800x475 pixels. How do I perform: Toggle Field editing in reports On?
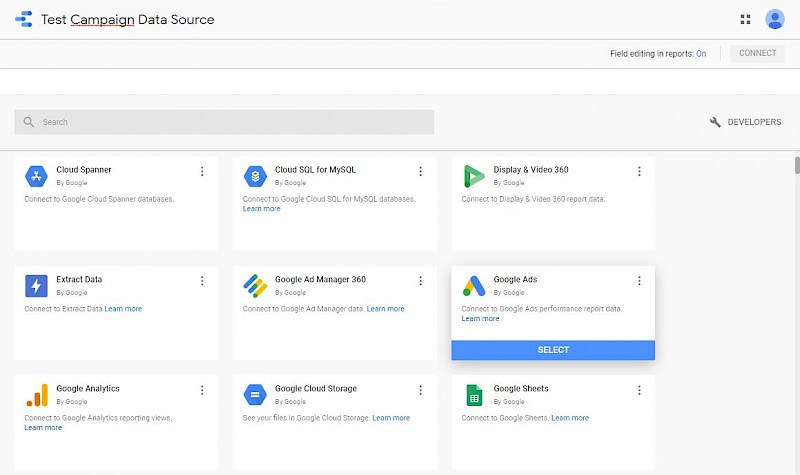tap(701, 54)
